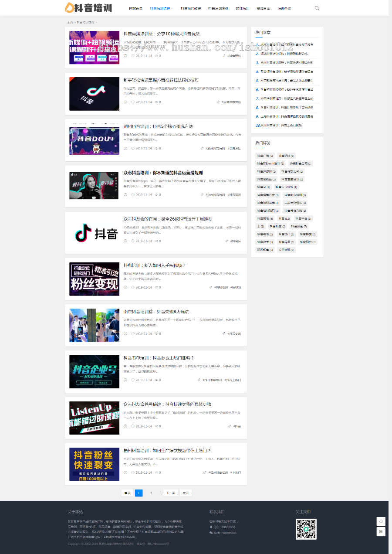This screenshot has width=392, height=554.
Task: Open the 抖音培训案例 menu item
Action: pos(218,8)
